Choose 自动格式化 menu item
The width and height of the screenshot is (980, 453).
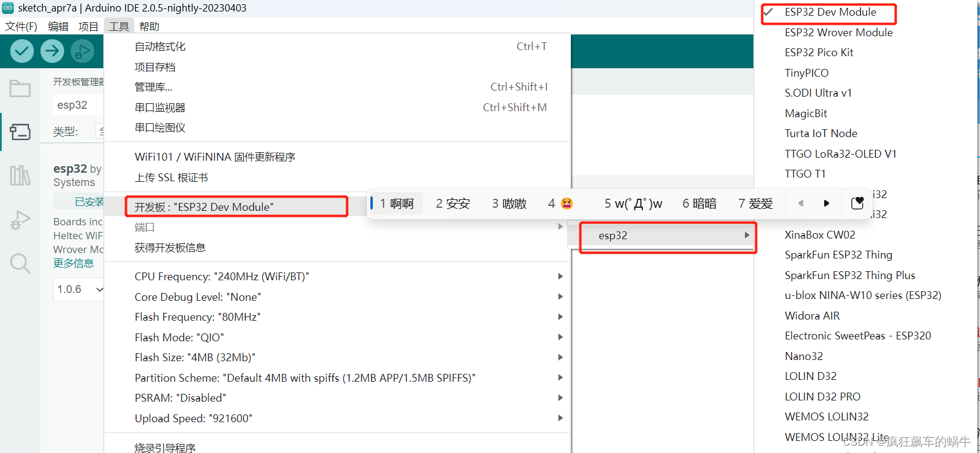337,47
